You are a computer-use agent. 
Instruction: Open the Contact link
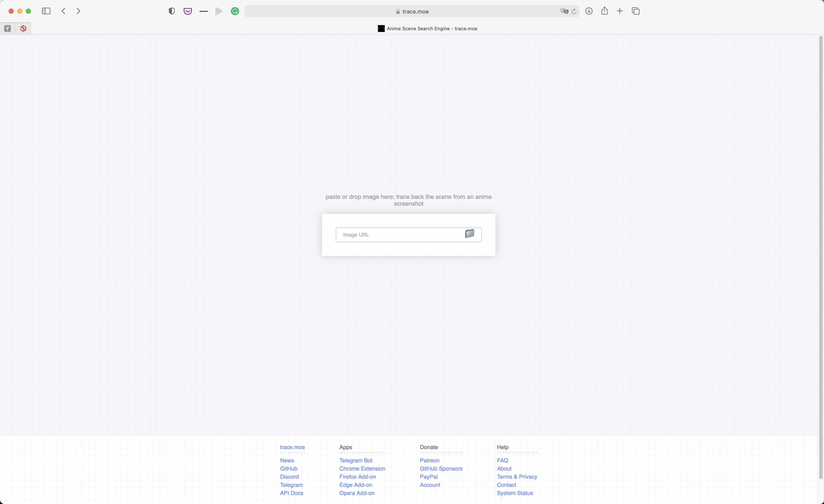(x=506, y=485)
